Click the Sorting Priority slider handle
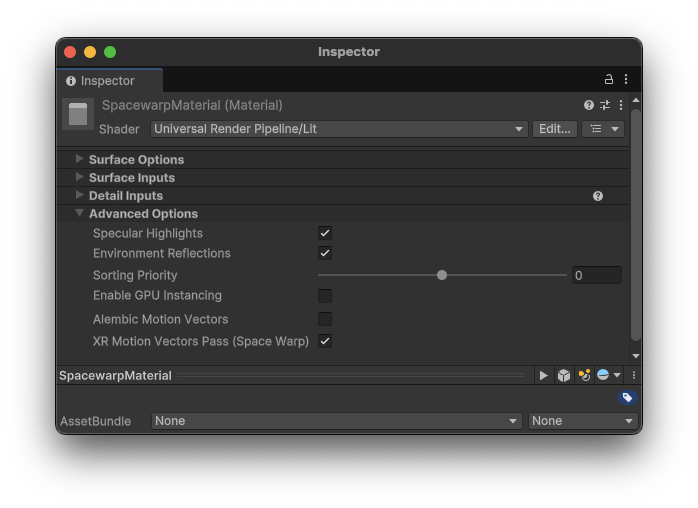This screenshot has height=508, width=698. point(442,275)
